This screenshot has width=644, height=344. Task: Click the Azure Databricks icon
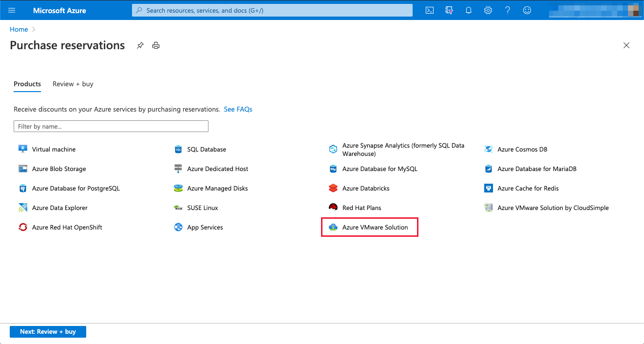click(x=333, y=188)
